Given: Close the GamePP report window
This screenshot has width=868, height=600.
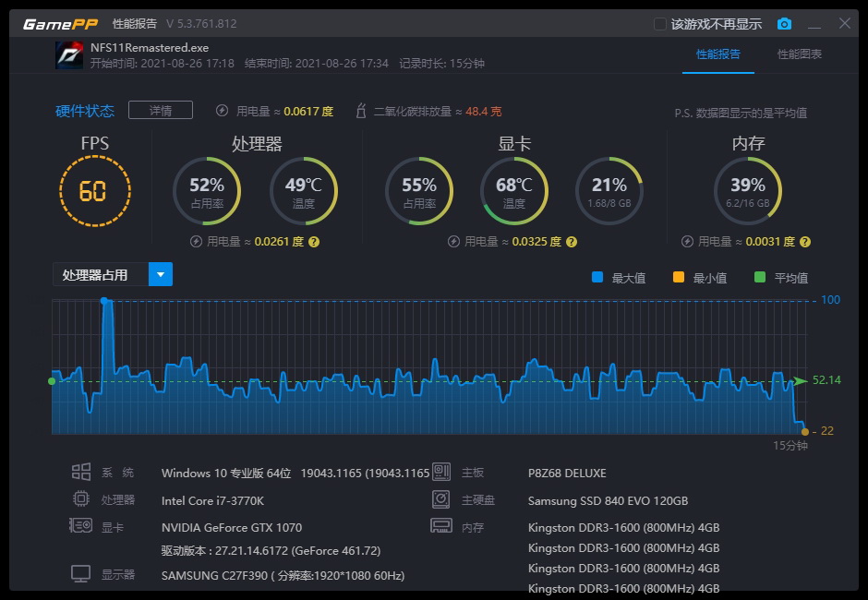Looking at the screenshot, I should click(845, 23).
